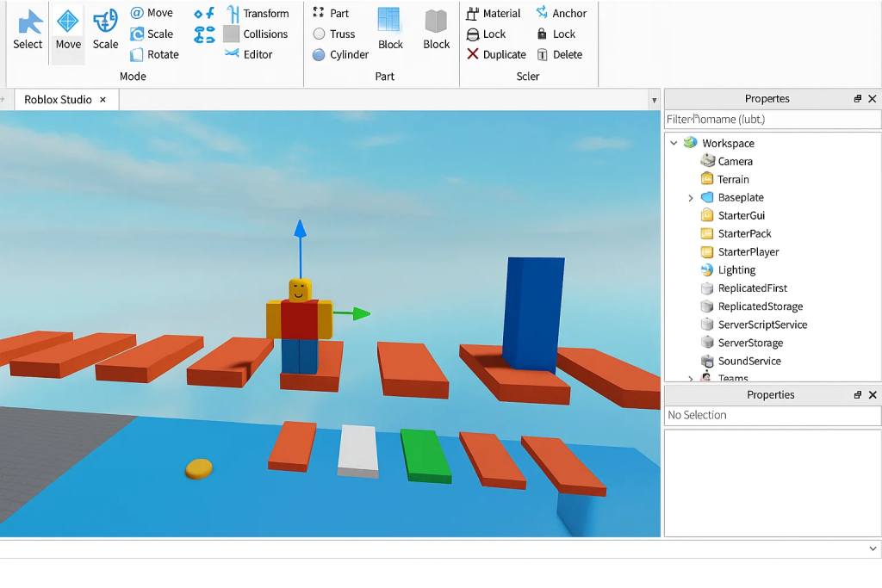Duplicate using the red X Duplicate button
The width and height of the screenshot is (882, 588).
tap(496, 54)
